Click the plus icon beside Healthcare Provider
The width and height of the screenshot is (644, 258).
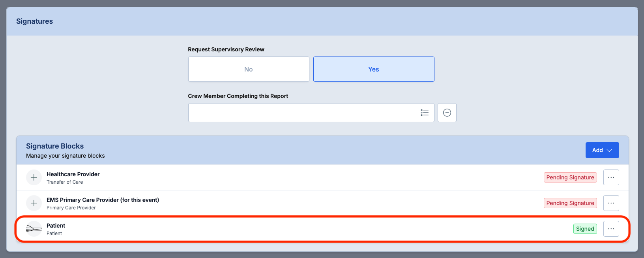tap(34, 177)
